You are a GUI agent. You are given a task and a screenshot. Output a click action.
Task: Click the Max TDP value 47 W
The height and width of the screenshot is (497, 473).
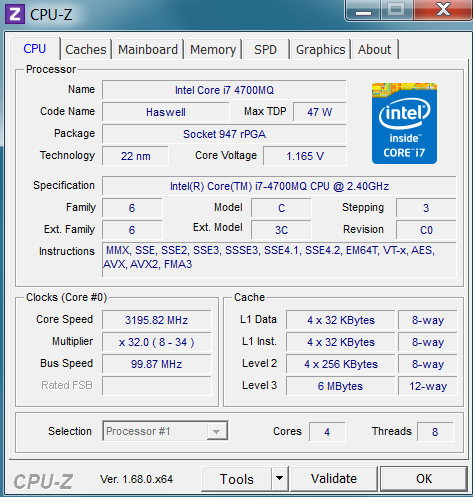point(320,112)
